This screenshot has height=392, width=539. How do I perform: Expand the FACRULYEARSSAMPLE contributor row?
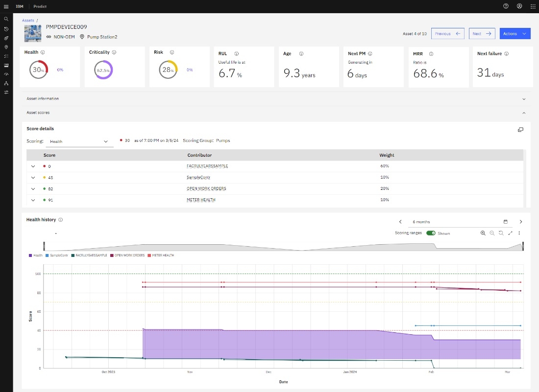pos(33,166)
